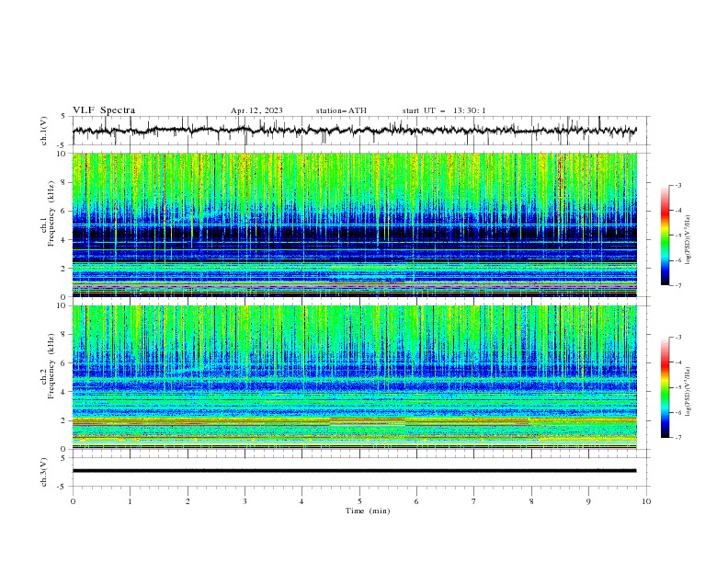Click the '-7' label on ch.2 color bar
Viewport: 728px width, 563px height.
[x=677, y=437]
